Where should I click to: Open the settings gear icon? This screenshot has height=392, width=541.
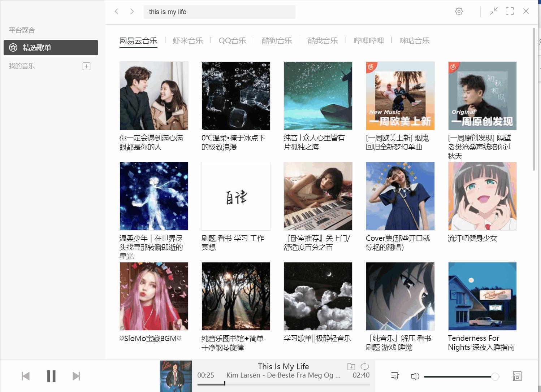tap(459, 11)
